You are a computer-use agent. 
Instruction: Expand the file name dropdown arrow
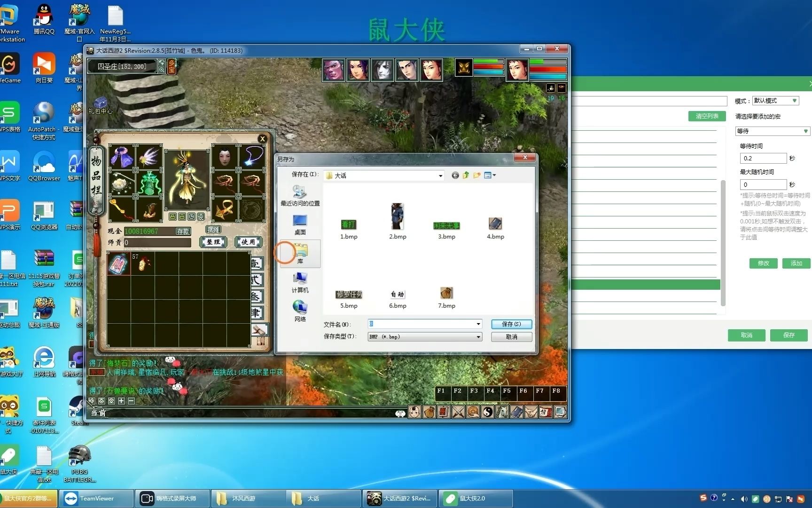pos(478,324)
